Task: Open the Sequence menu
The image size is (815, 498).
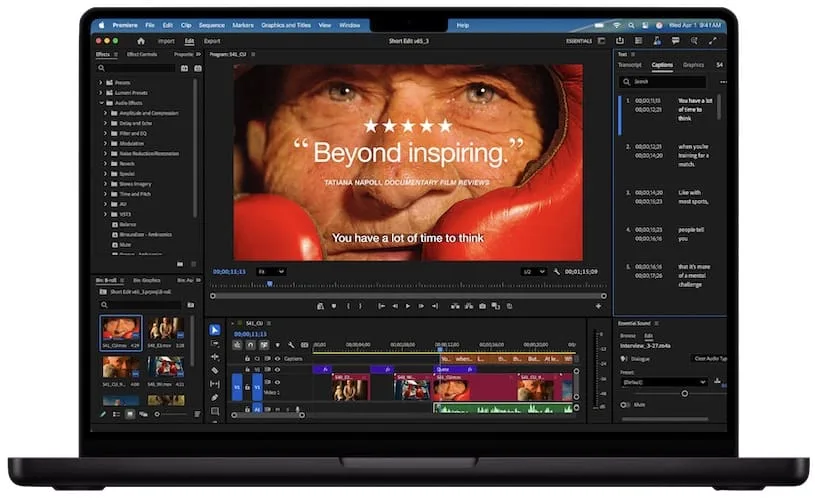Action: 212,25
